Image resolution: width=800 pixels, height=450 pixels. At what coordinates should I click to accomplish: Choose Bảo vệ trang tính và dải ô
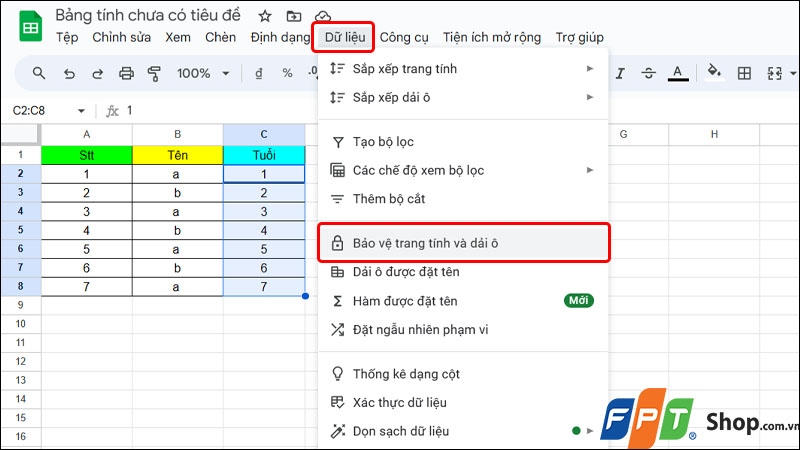[x=463, y=243]
